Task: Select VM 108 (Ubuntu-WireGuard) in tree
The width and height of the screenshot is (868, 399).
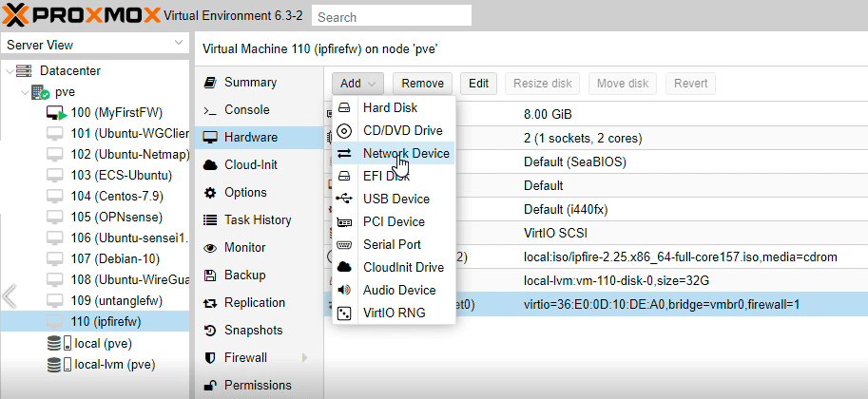Action: tap(94, 280)
